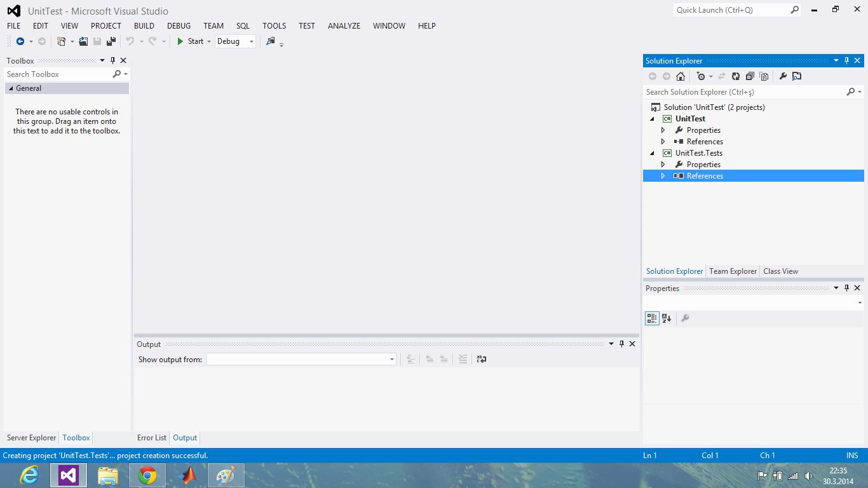Click the New Project toolbar icon
This screenshot has height=488, width=868.
(62, 41)
